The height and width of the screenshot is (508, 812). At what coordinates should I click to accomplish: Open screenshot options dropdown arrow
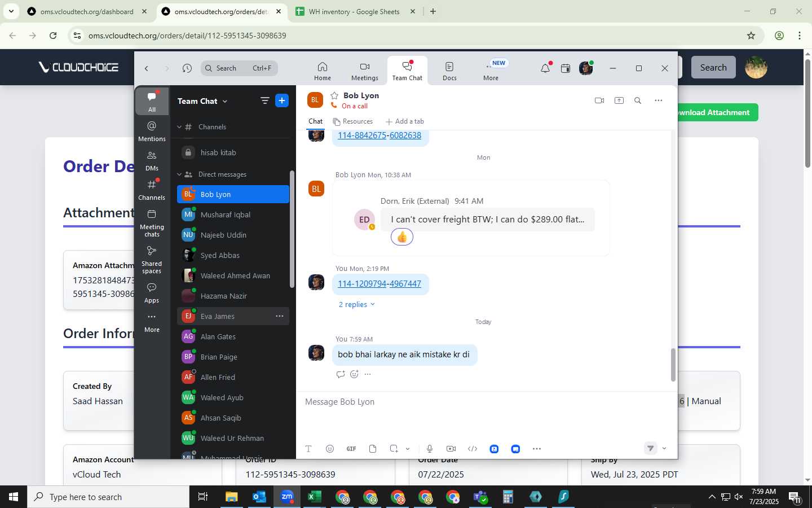[x=408, y=449]
